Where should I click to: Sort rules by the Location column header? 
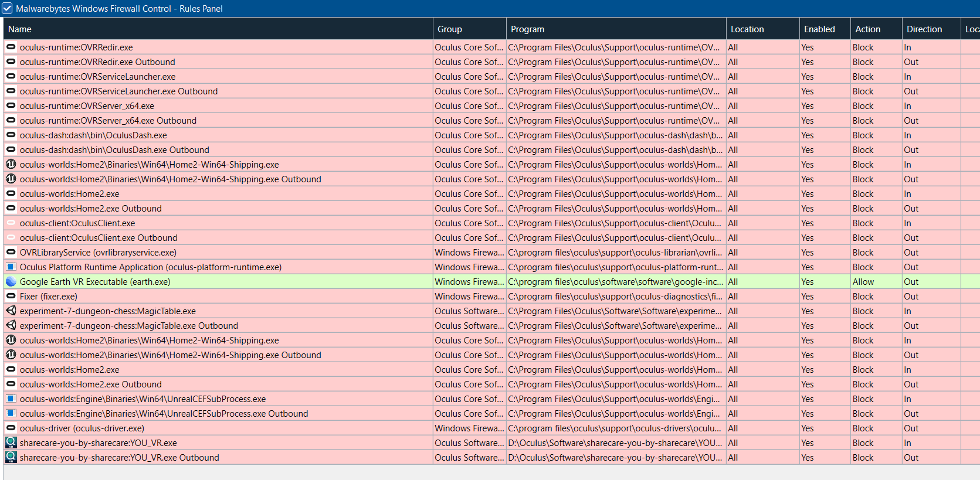[x=763, y=29]
